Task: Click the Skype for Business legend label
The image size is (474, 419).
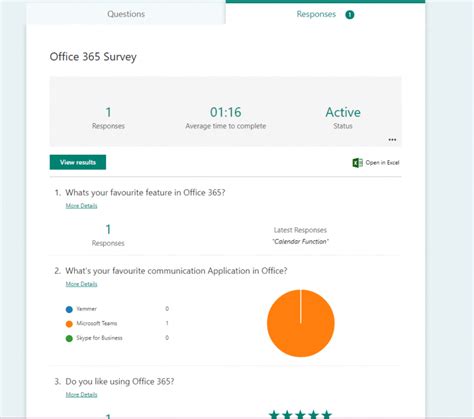Action: [x=99, y=338]
